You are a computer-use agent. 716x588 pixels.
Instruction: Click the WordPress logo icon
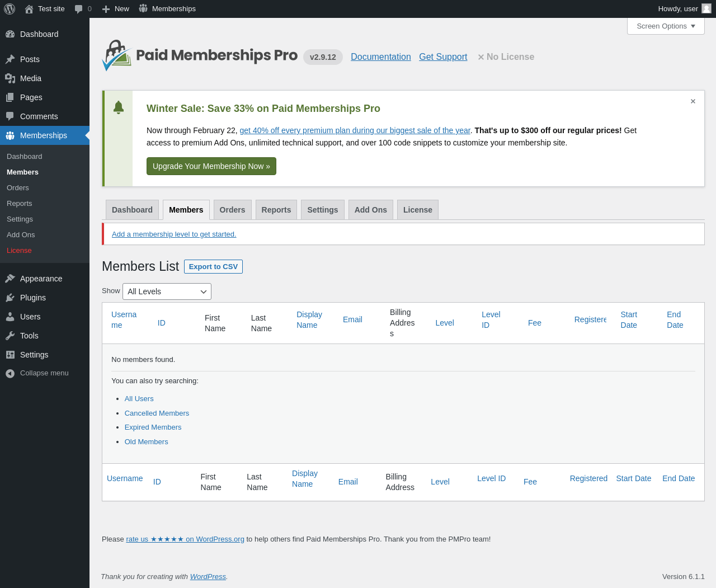coord(10,9)
